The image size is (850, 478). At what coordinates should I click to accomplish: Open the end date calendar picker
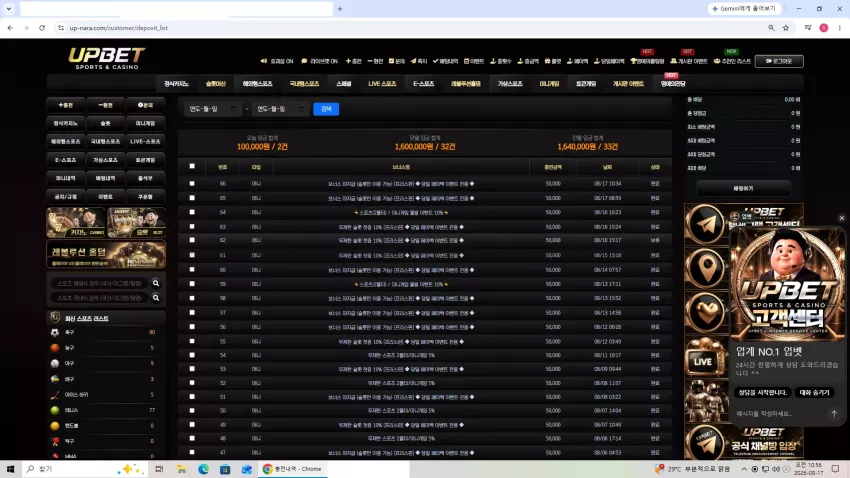click(301, 109)
